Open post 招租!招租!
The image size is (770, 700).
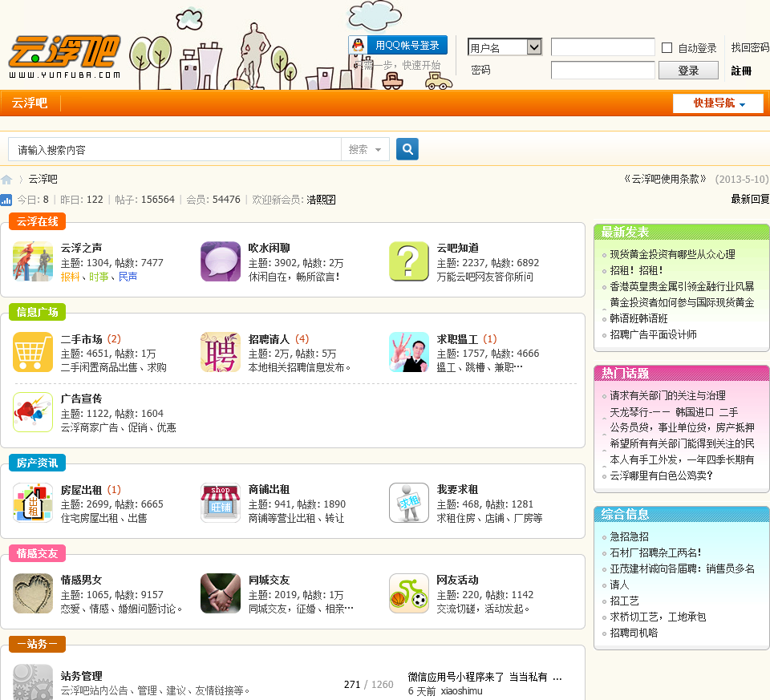tap(636, 270)
